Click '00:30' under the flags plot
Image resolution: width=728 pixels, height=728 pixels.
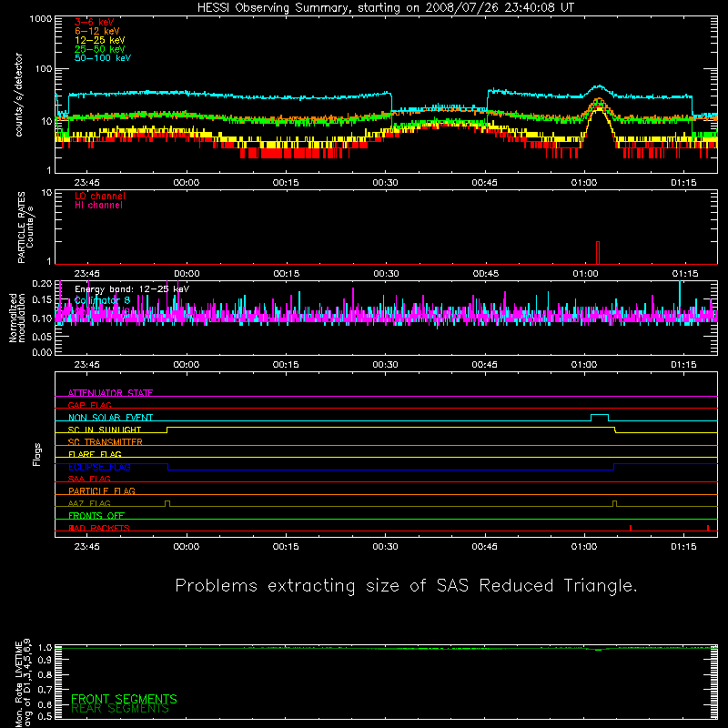click(385, 547)
